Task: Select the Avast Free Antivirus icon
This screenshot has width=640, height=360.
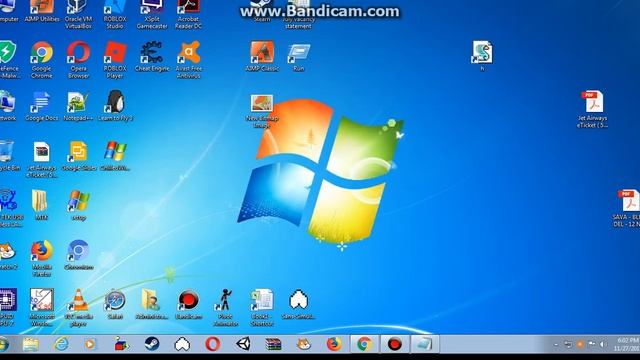Action: (x=189, y=60)
